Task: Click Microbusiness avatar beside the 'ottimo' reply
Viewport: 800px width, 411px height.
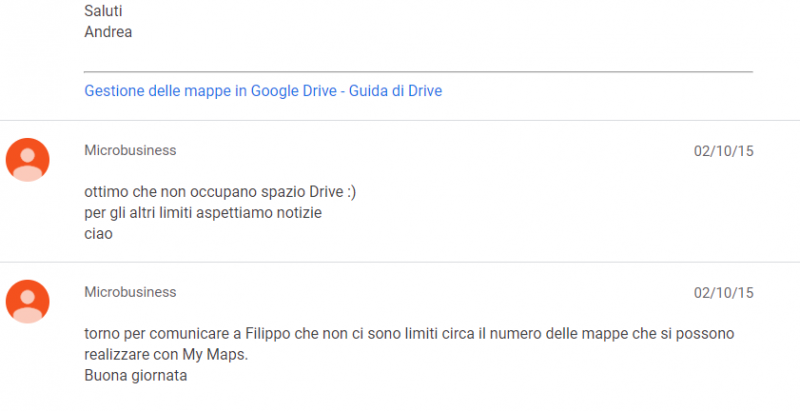Action: coord(27,159)
